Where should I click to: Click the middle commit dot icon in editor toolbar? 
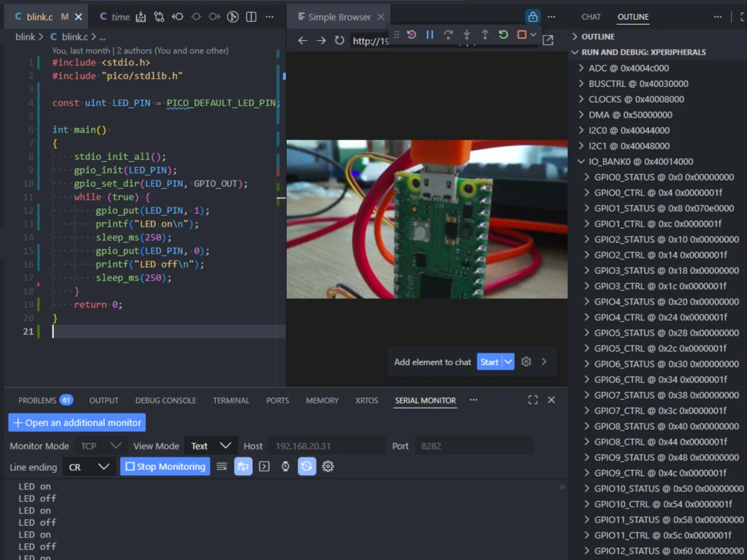point(196,17)
